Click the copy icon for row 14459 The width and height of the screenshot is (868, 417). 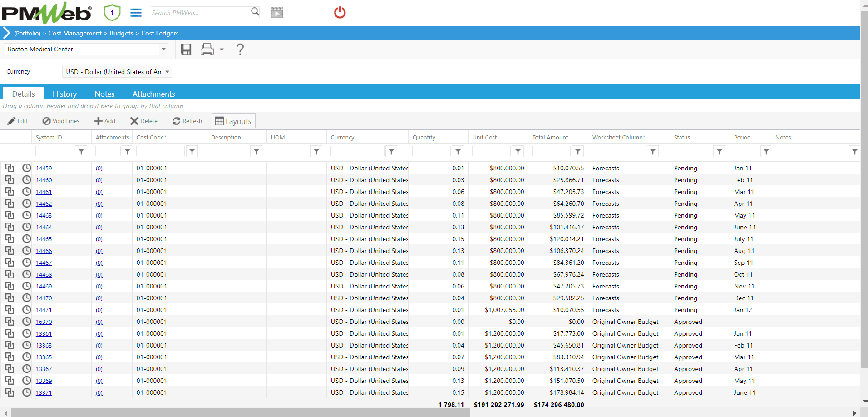[10, 168]
